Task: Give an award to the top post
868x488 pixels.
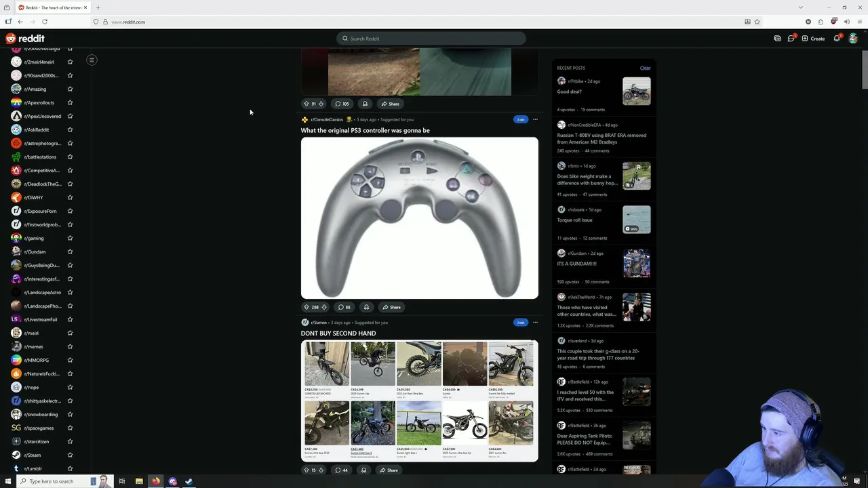Action: pyautogui.click(x=365, y=104)
